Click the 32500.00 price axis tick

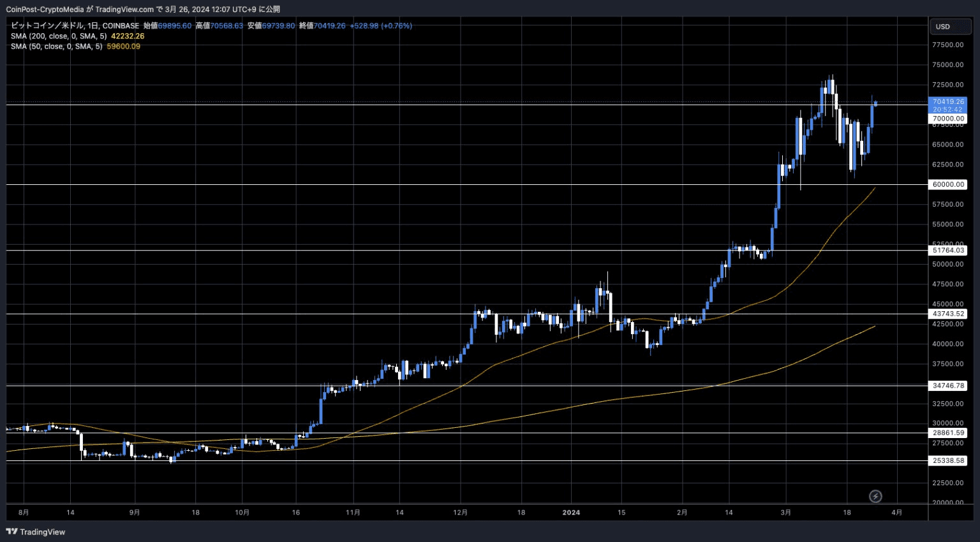(947, 404)
